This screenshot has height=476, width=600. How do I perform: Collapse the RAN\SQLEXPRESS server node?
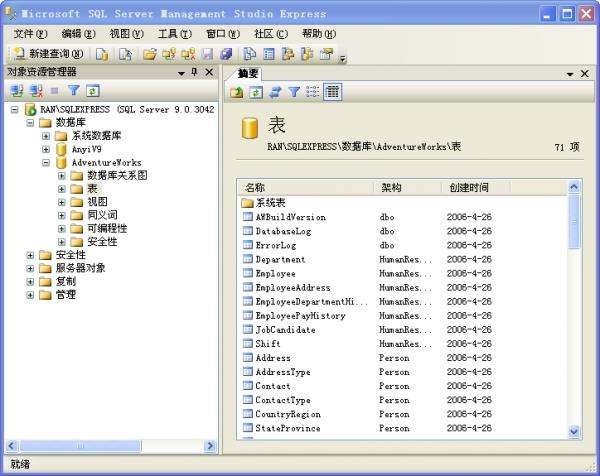tap(15, 110)
